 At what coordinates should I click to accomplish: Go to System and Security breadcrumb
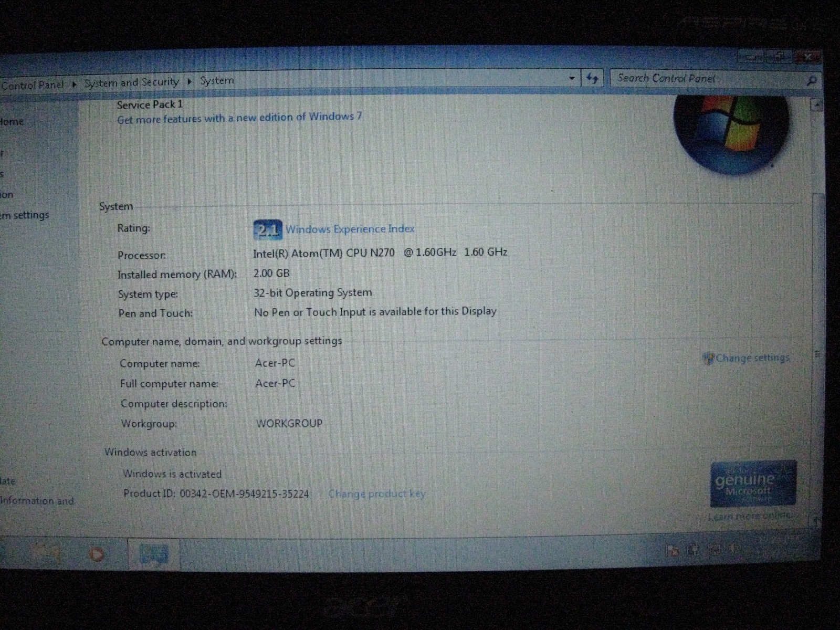[x=132, y=82]
